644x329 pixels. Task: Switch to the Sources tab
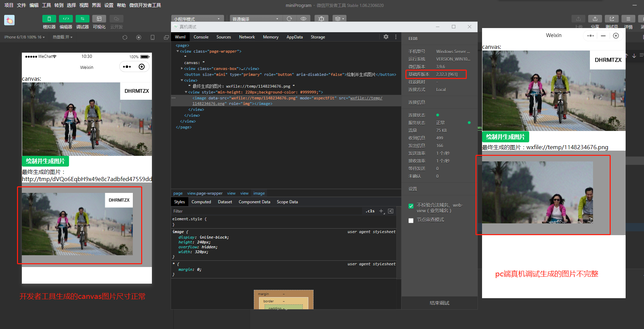tap(224, 37)
